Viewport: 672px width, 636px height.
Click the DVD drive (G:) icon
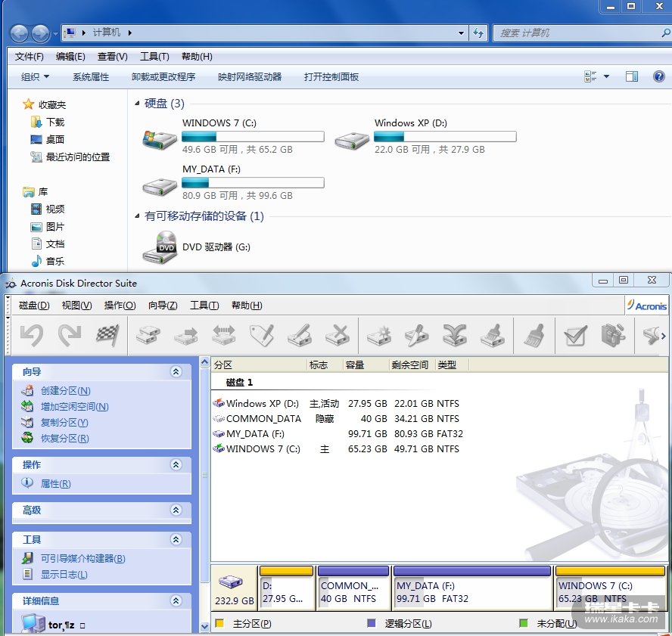(x=160, y=247)
